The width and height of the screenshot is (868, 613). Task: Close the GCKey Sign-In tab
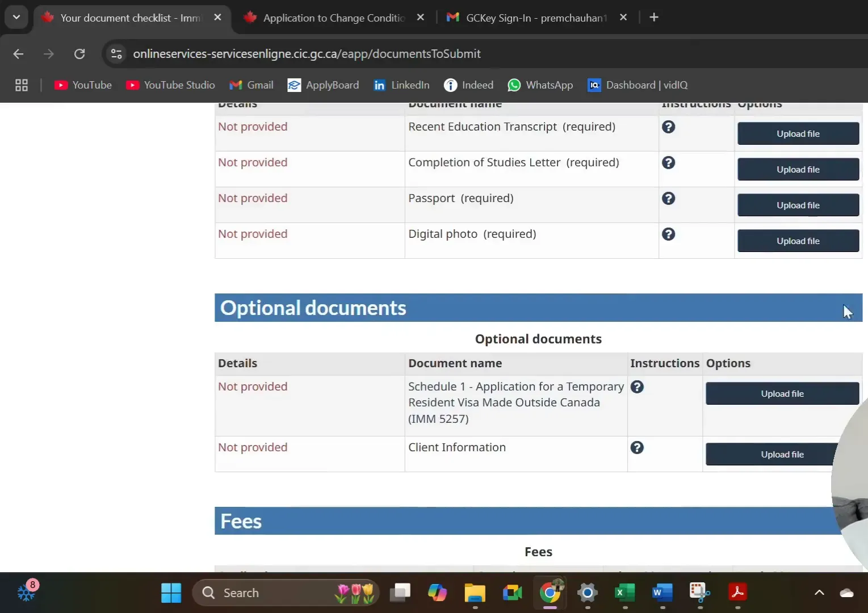[623, 18]
